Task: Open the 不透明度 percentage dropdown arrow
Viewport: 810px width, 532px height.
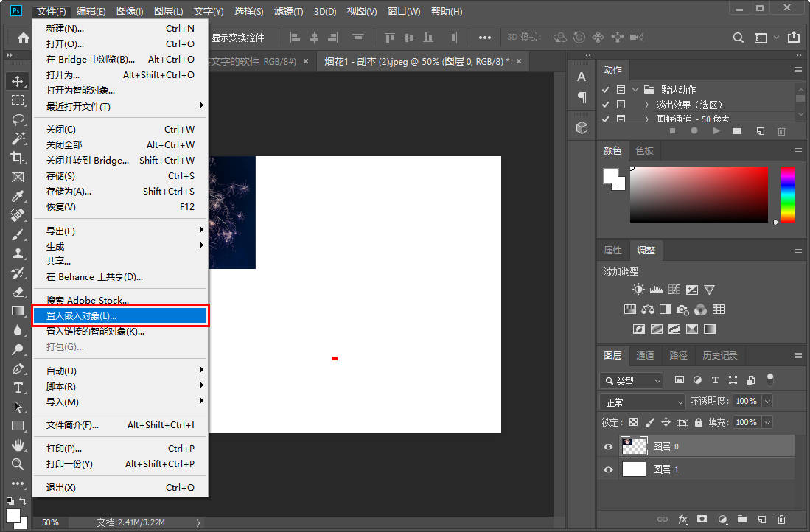Action: [767, 402]
